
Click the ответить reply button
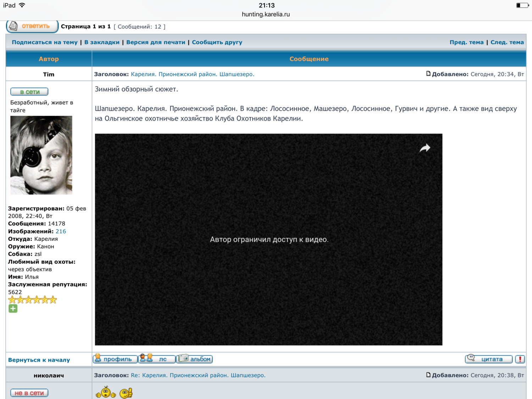[x=32, y=26]
